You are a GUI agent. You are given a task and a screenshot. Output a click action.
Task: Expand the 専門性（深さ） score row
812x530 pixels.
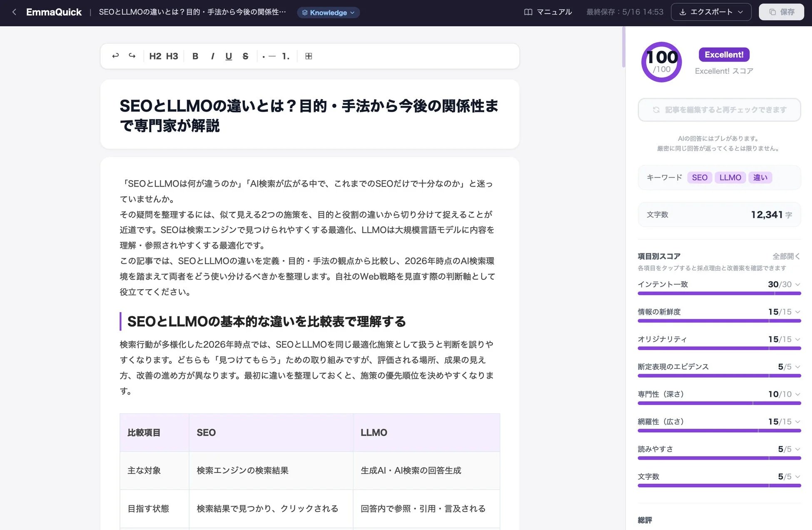pos(719,394)
